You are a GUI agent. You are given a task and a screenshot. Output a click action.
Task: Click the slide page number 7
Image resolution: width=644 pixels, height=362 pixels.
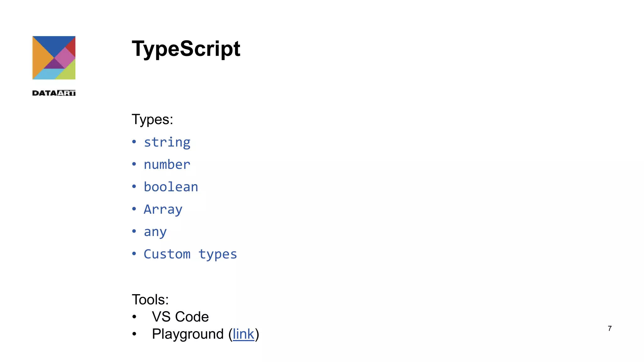[x=610, y=328]
